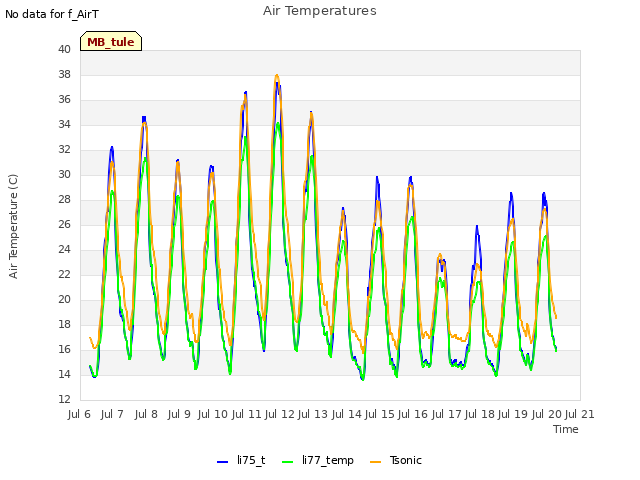Click the Jul 15 x-axis tick label

[380, 414]
